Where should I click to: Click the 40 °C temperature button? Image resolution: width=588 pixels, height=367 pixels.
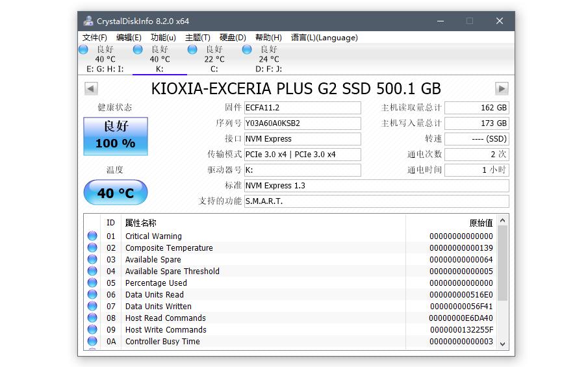click(116, 193)
